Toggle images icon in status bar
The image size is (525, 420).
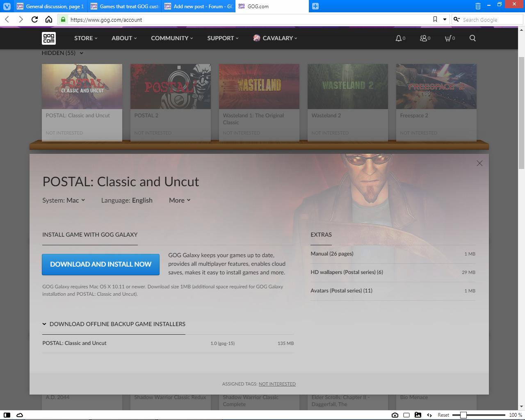(418, 415)
